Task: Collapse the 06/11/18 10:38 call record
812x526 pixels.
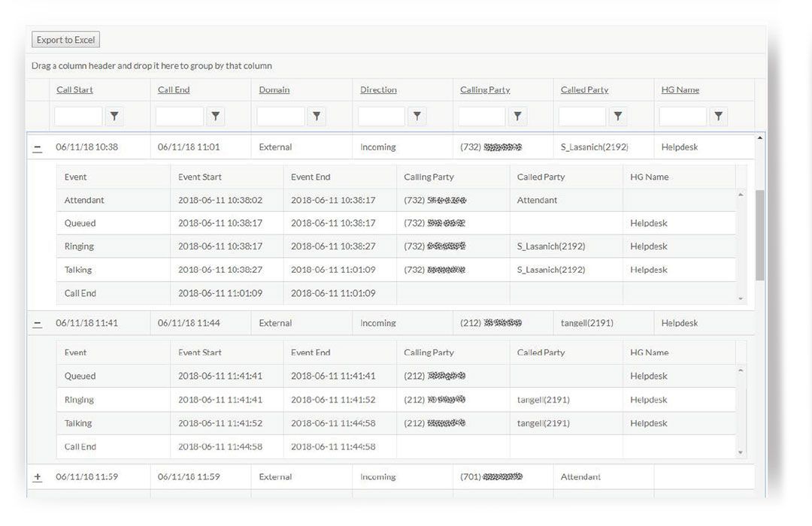Action: (38, 147)
